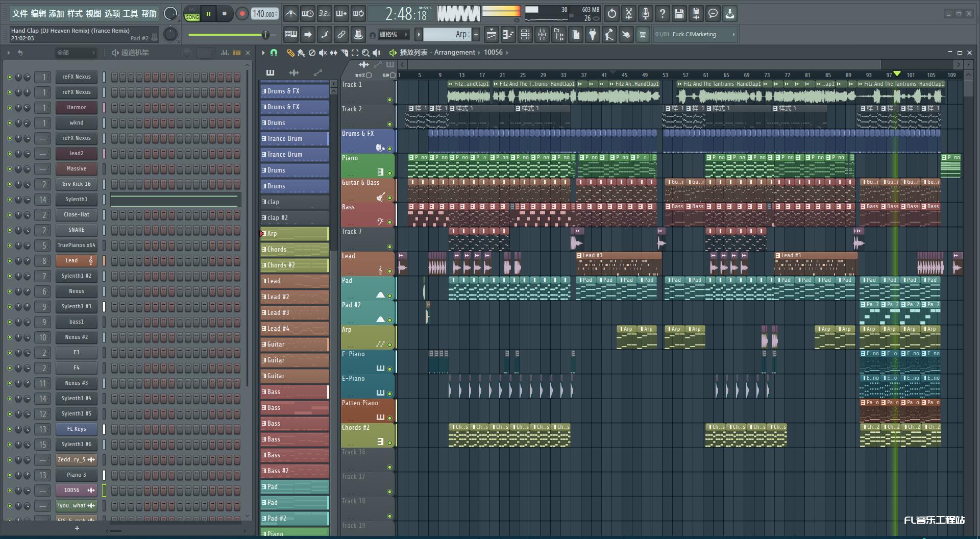Click the render to audio file icon
The image size is (980, 539).
coord(696,14)
